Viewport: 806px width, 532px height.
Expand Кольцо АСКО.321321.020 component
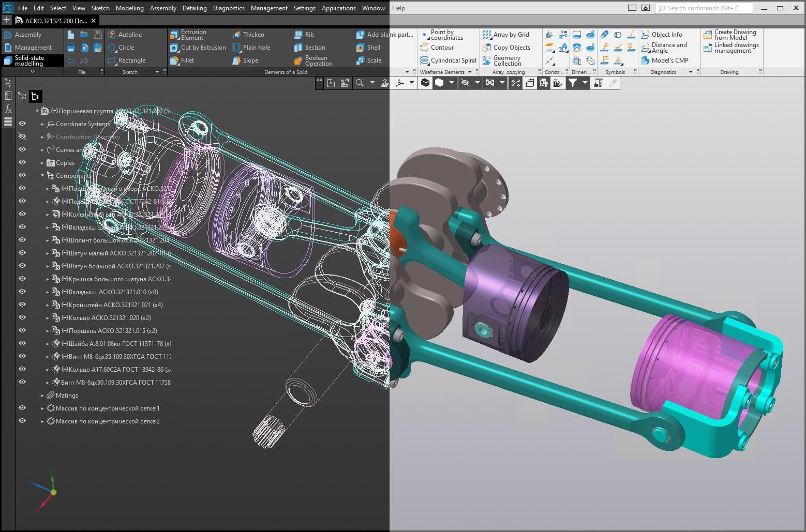click(x=48, y=318)
